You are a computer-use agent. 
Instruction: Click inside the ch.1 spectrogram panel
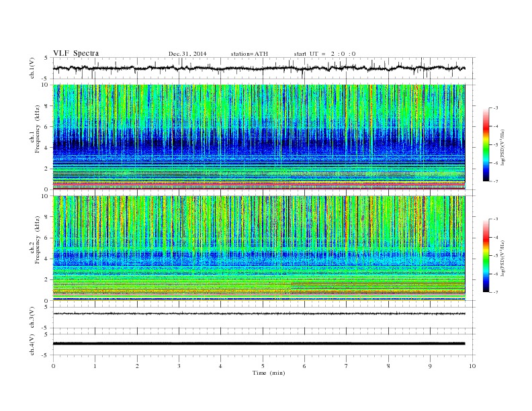259,137
